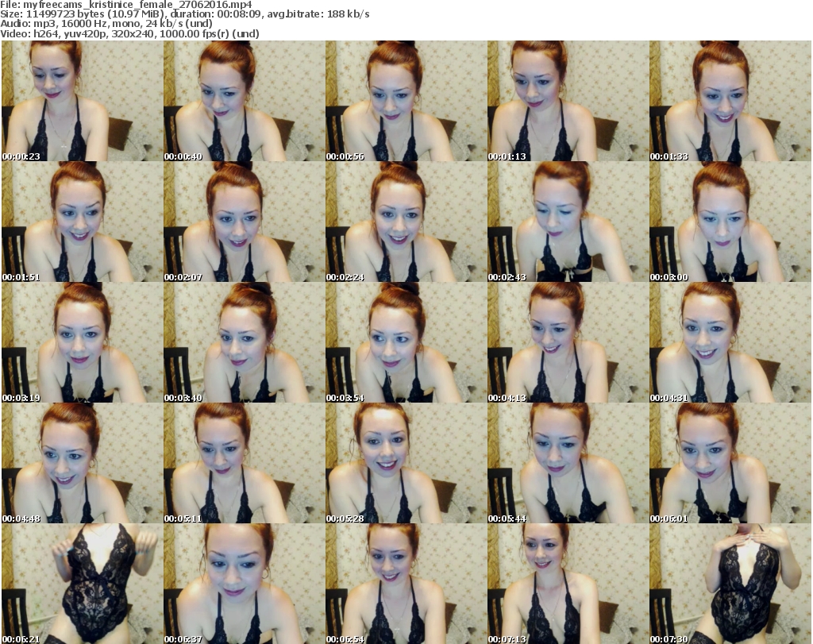The height and width of the screenshot is (644, 813).
Task: Pick the frame at 00:03:40
Action: coord(245,342)
